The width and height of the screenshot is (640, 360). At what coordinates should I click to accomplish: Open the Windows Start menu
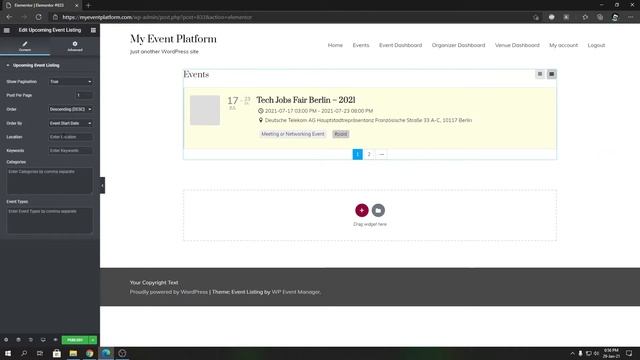tap(8, 353)
